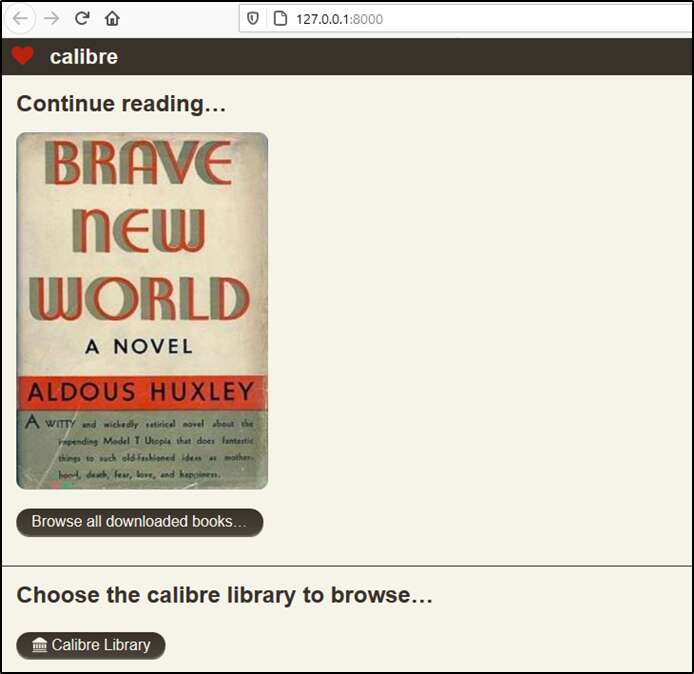Screen dimensions: 694x674
Task: Open the shield tracking protection icon
Action: [253, 19]
